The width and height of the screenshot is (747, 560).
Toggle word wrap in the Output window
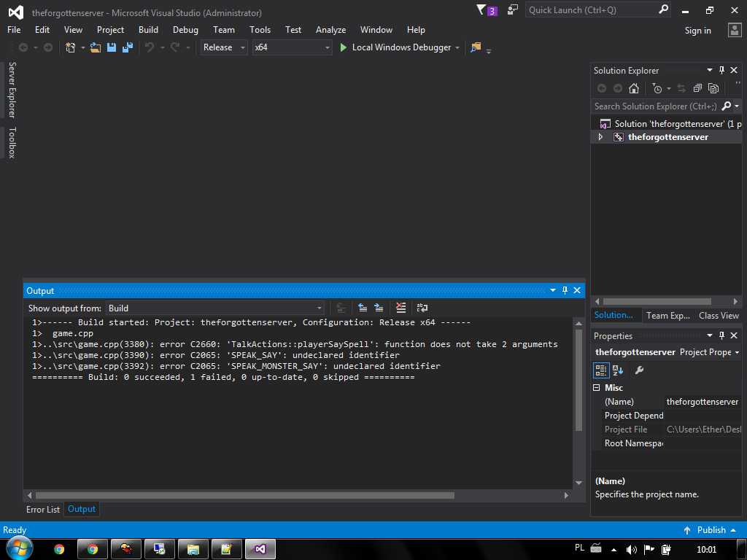coord(422,308)
